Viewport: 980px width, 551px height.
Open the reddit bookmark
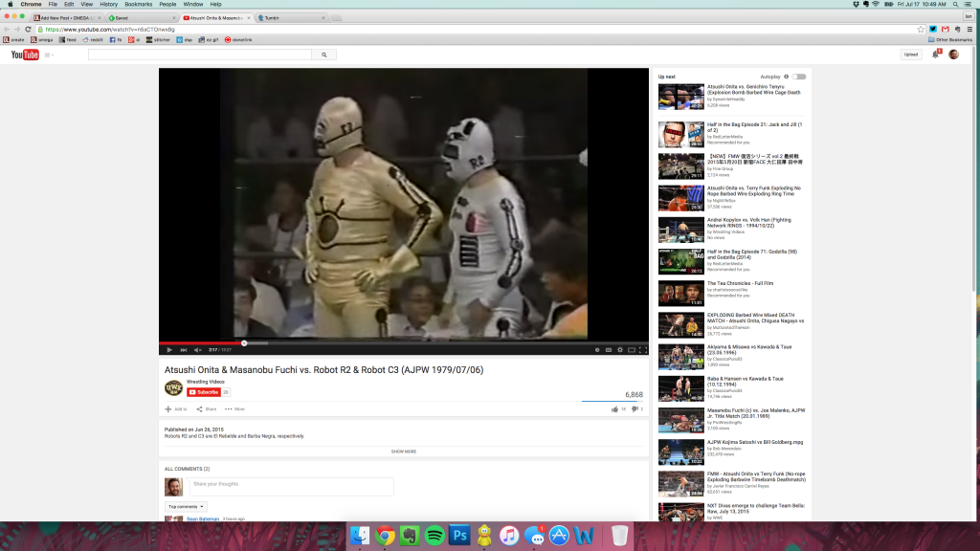coord(93,39)
